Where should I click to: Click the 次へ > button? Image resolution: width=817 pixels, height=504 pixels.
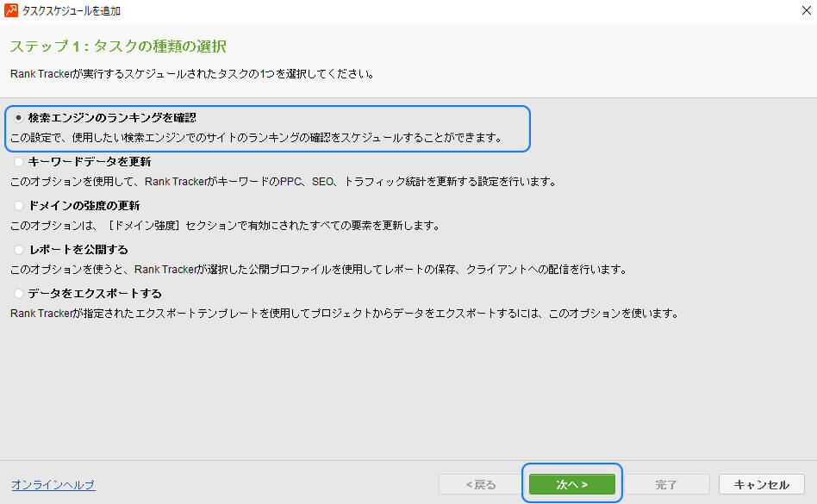(571, 484)
